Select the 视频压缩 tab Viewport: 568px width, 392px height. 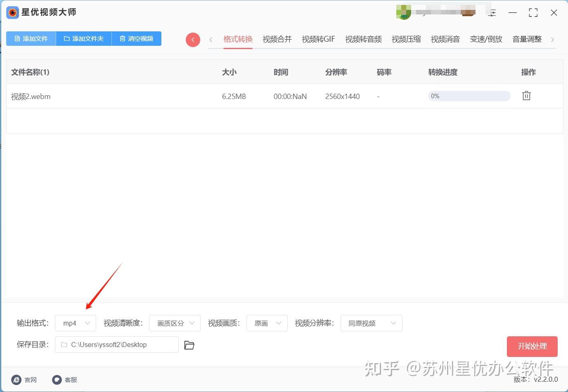coord(406,39)
